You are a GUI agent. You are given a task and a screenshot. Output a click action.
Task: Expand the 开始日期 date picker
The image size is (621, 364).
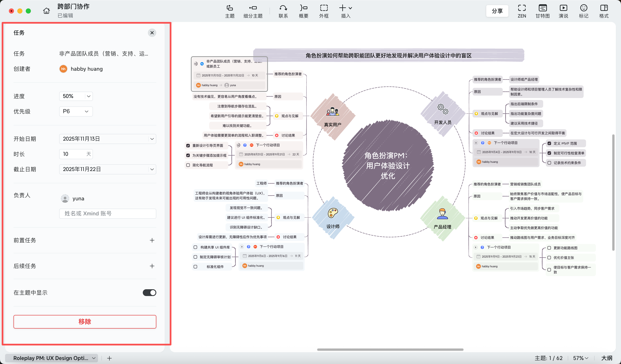[x=152, y=139]
